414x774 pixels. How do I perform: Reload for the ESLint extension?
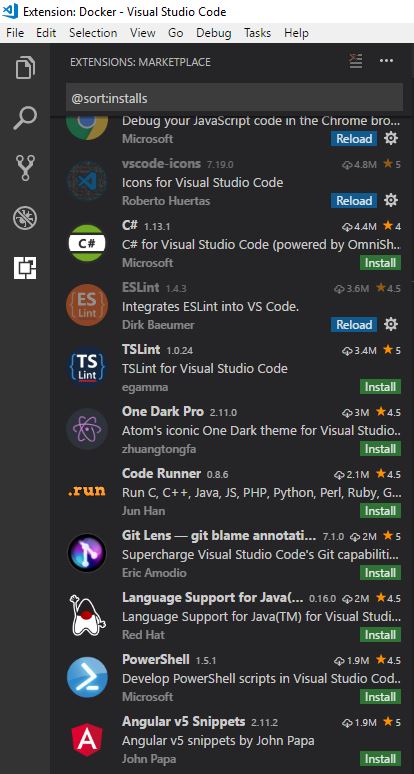coord(354,324)
